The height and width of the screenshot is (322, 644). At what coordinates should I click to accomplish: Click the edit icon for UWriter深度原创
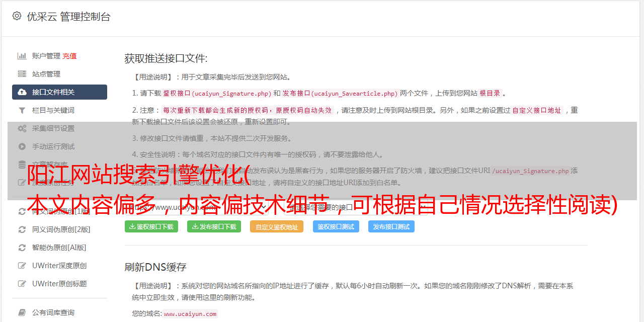coord(22,266)
